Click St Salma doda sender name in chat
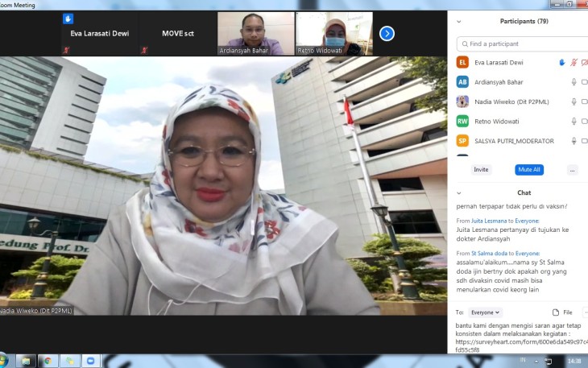Viewport: 588px width, 368px height. pos(490,254)
